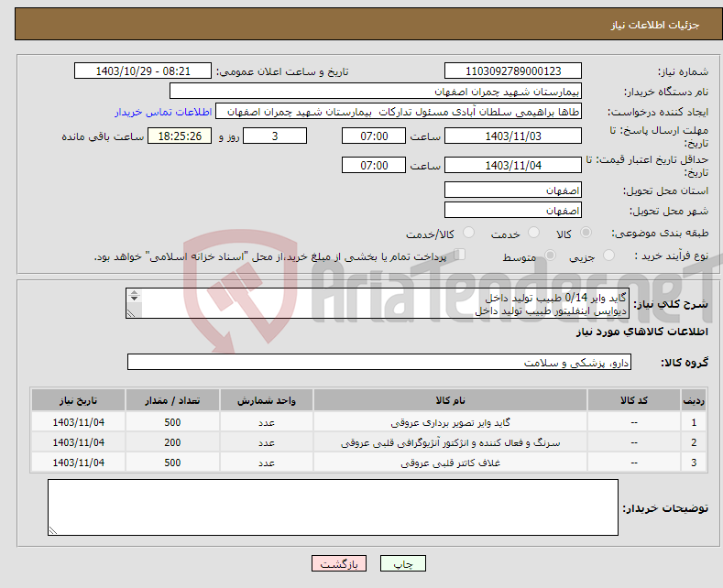This screenshot has width=723, height=588.
Task: Click the announcement date field 1403/10/29 - 08:21
Action: coord(142,71)
